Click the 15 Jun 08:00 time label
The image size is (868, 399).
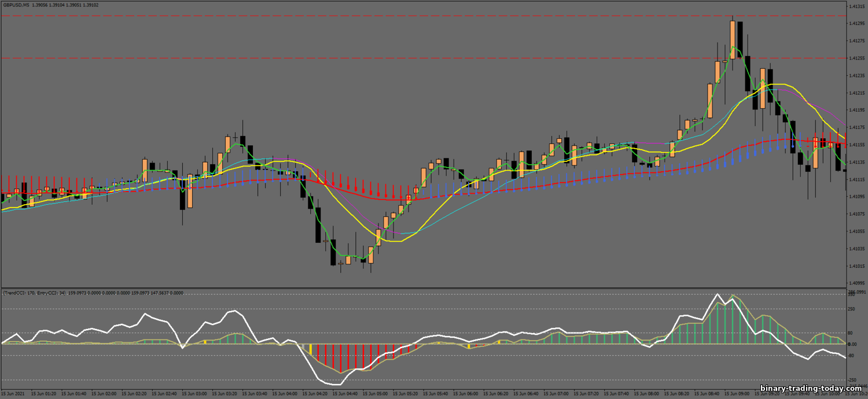(x=647, y=393)
